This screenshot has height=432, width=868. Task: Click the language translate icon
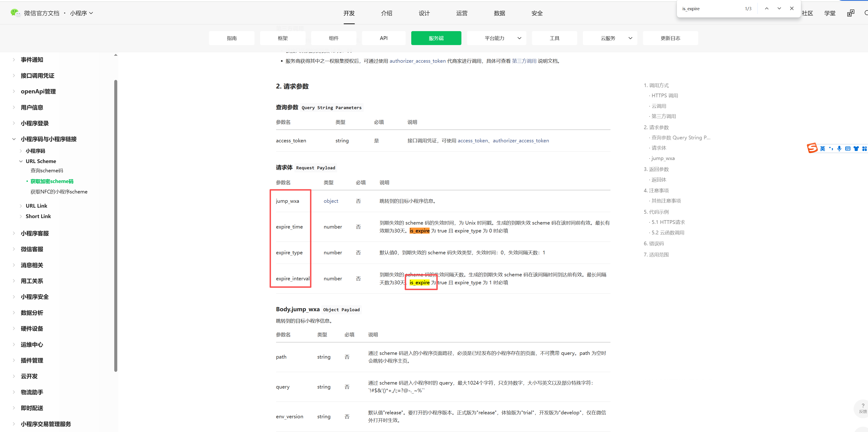[x=851, y=13]
